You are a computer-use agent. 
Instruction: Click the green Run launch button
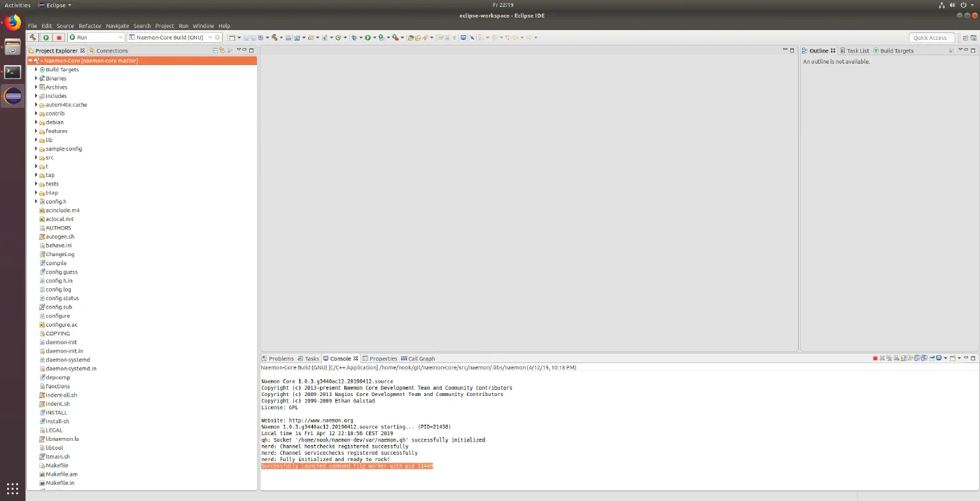click(x=45, y=37)
